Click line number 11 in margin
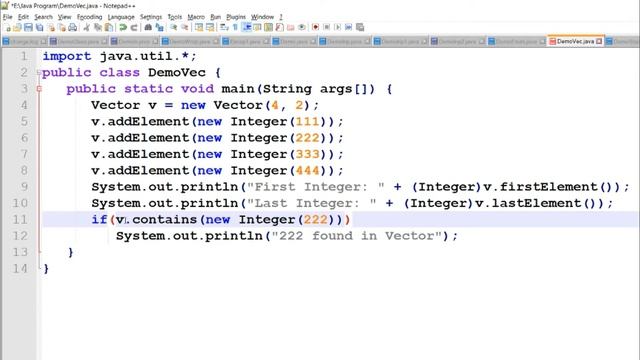Screen dimensions: 640x360 click(20, 220)
